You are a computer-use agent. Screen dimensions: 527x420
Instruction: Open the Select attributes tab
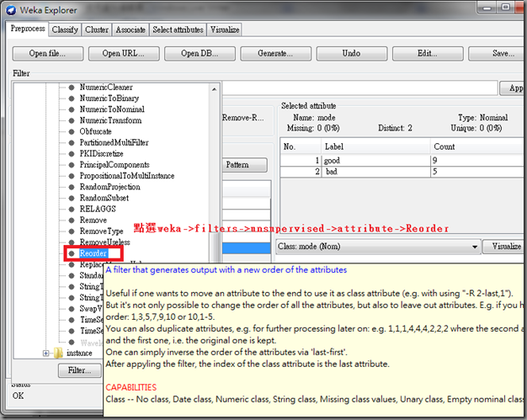pyautogui.click(x=178, y=29)
